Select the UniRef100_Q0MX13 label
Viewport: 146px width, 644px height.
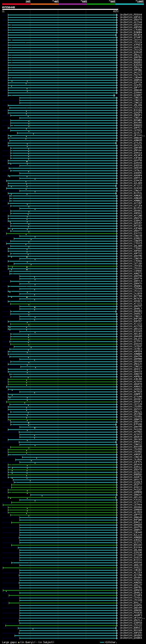click(x=131, y=48)
